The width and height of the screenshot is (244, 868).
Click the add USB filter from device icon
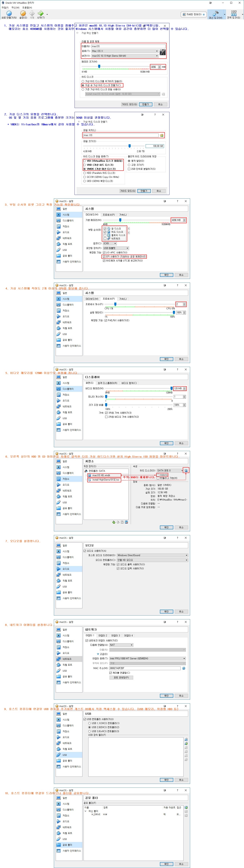pos(186,743)
